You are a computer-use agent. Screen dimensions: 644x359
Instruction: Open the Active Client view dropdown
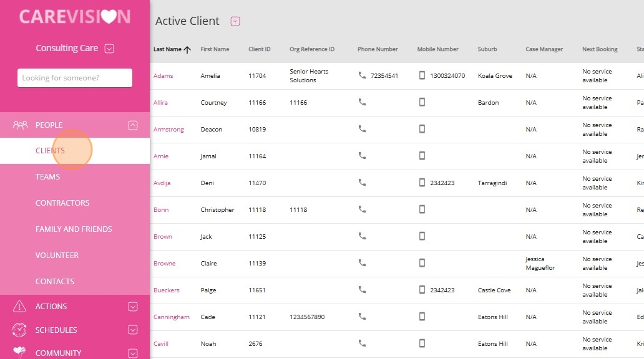click(x=235, y=21)
